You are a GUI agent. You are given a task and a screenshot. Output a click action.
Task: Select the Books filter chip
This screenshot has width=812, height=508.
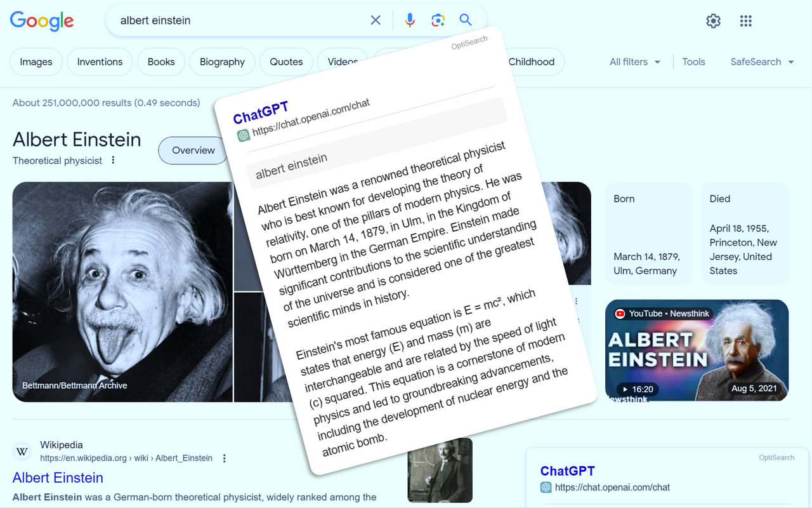pyautogui.click(x=161, y=62)
